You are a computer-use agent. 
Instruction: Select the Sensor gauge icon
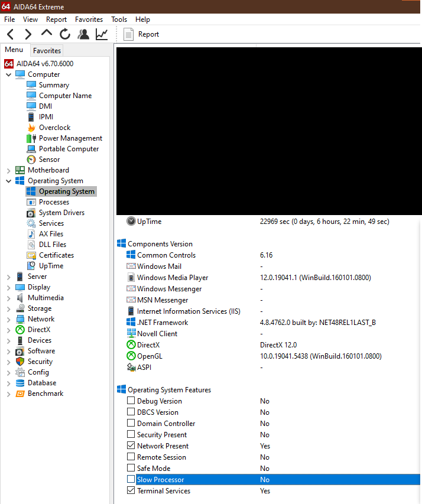click(31, 160)
